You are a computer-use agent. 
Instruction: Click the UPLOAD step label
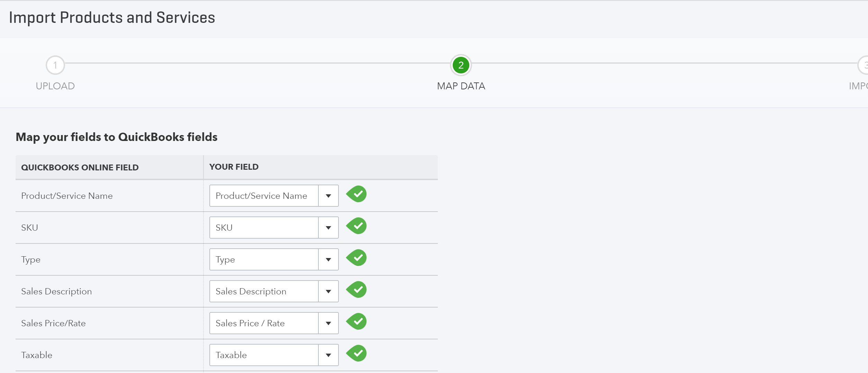[x=55, y=86]
